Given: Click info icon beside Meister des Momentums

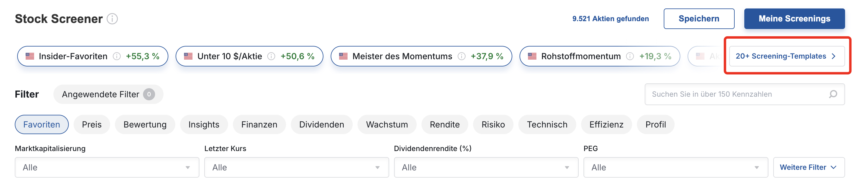Looking at the screenshot, I should [x=461, y=56].
